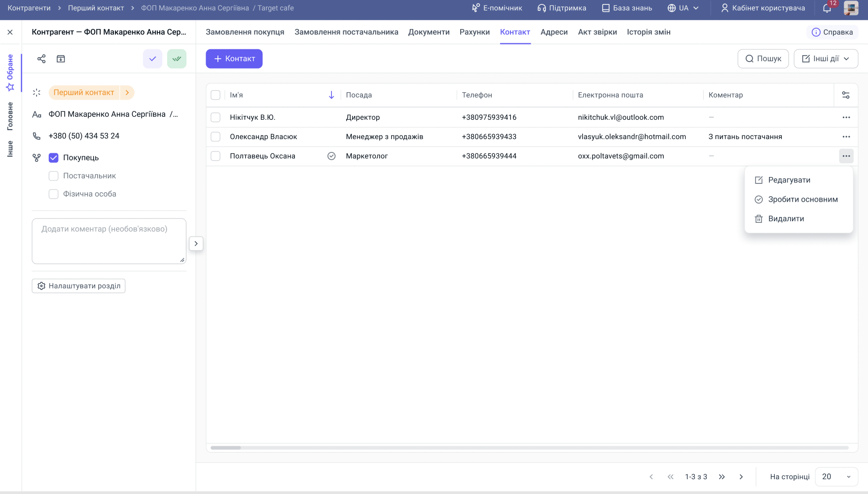Click the green double-checkmark button
Image resolution: width=868 pixels, height=494 pixels.
[x=177, y=59]
